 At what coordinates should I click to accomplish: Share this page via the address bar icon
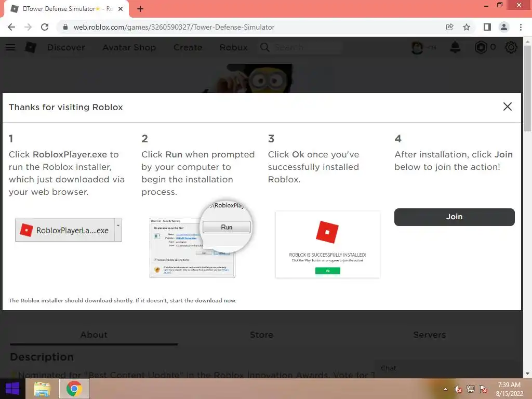449,27
